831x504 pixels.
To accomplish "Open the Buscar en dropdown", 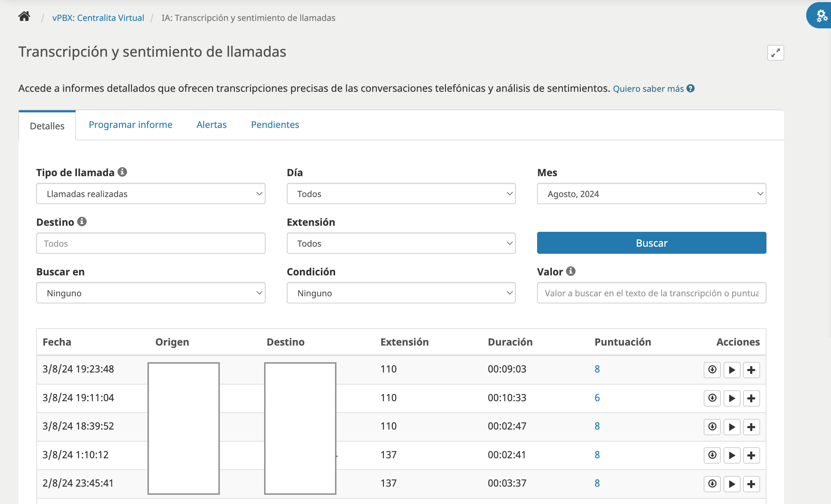I will pyautogui.click(x=151, y=293).
